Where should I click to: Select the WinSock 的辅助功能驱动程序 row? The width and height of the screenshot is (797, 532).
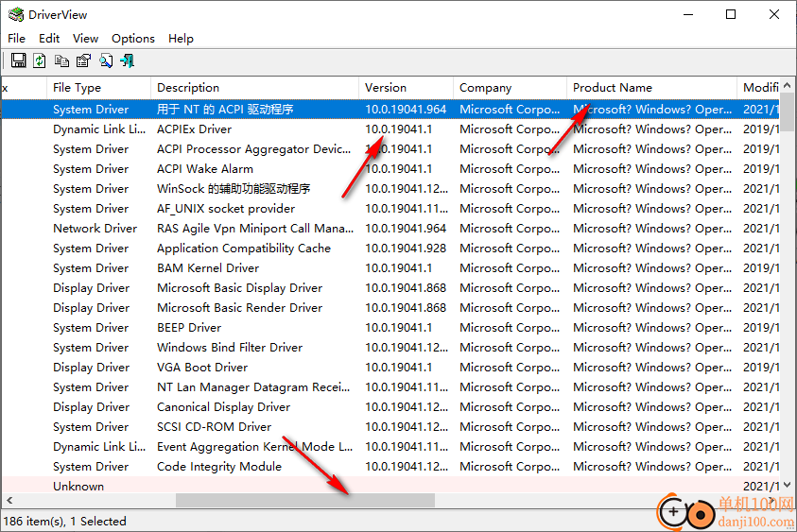[390, 188]
